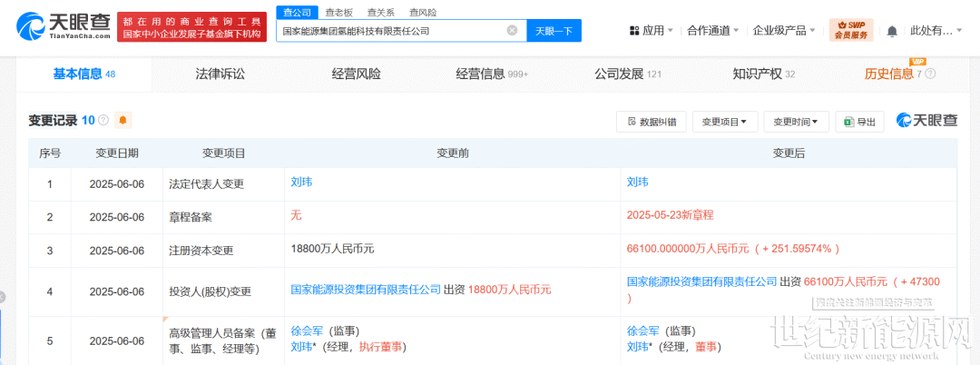
Task: Open 徐会军 link in 变更前 column
Action: tap(307, 330)
